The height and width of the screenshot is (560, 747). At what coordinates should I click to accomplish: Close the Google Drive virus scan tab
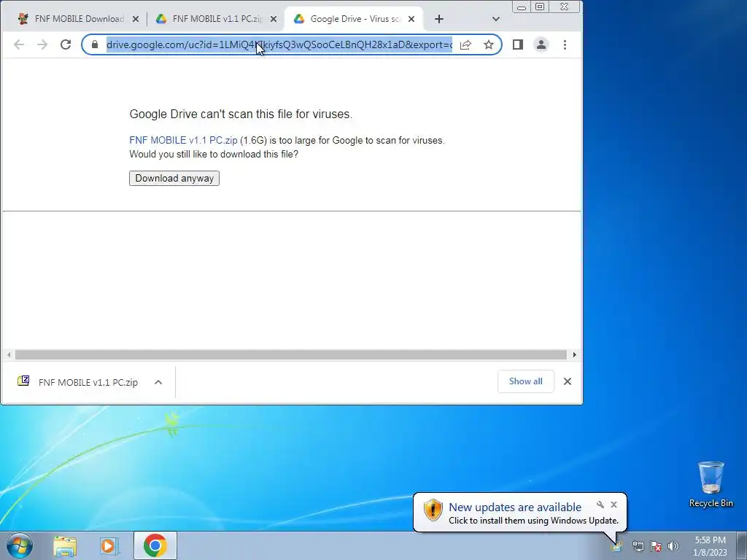coord(411,19)
